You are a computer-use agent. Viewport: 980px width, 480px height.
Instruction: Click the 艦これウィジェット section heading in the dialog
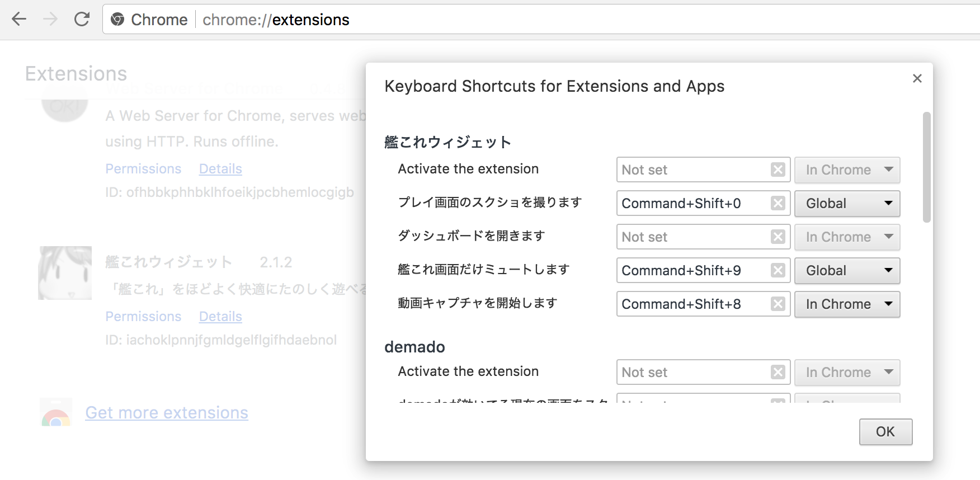click(447, 142)
